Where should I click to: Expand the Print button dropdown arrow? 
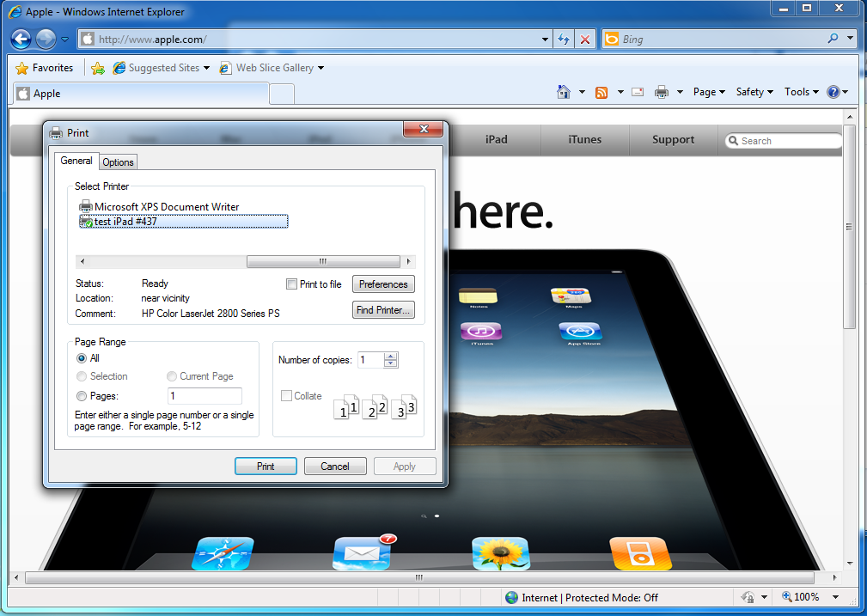(680, 92)
